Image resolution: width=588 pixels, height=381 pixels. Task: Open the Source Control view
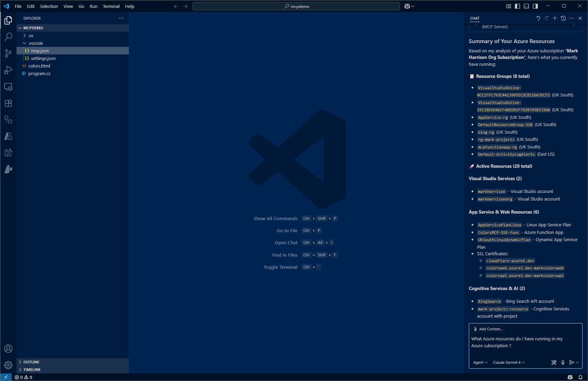coord(8,53)
